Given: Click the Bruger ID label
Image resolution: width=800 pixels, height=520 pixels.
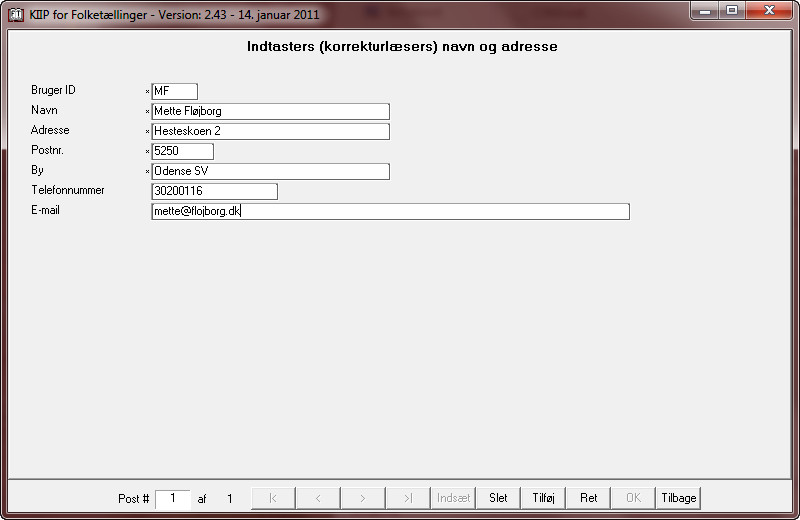Looking at the screenshot, I should pos(53,90).
